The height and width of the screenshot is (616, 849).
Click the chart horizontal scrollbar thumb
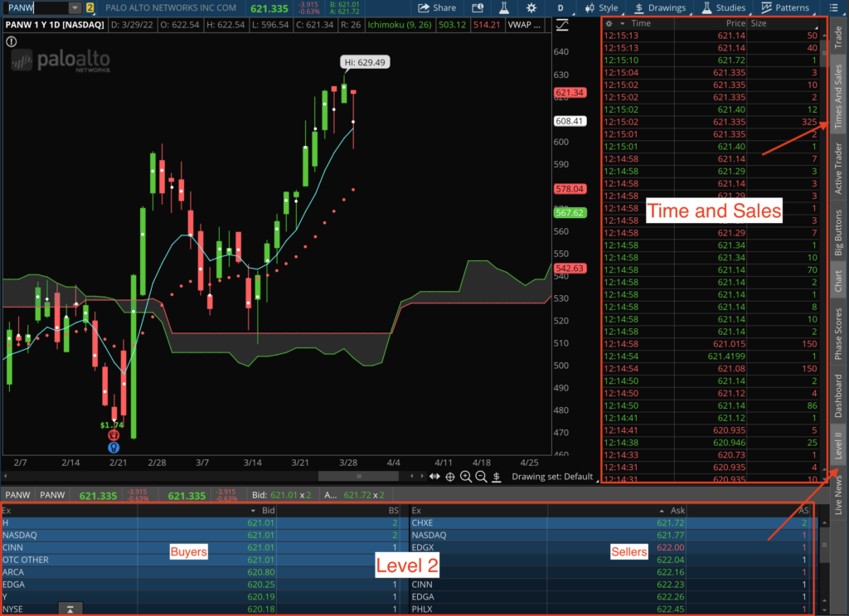coord(358,477)
